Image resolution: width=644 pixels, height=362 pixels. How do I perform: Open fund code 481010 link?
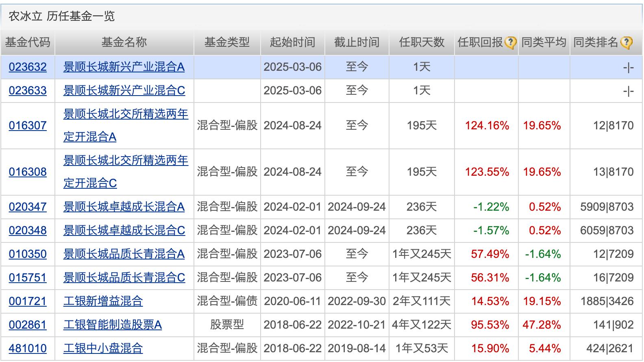pyautogui.click(x=28, y=348)
